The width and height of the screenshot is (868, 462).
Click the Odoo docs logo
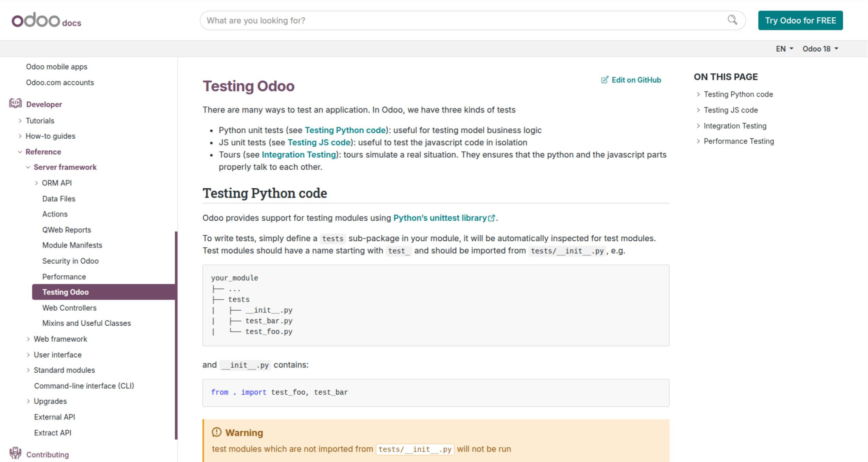pyautogui.click(x=46, y=20)
